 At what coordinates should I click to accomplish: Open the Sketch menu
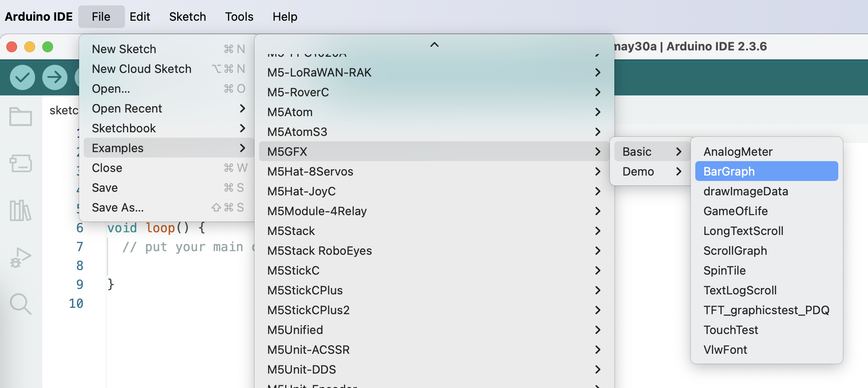pyautogui.click(x=188, y=17)
